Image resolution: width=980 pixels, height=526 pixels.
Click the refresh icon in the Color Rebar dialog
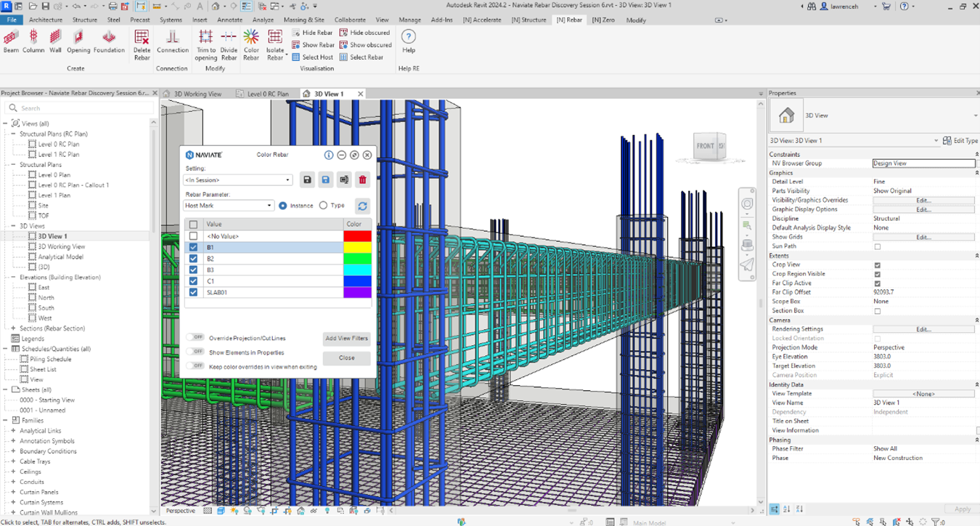(x=362, y=206)
